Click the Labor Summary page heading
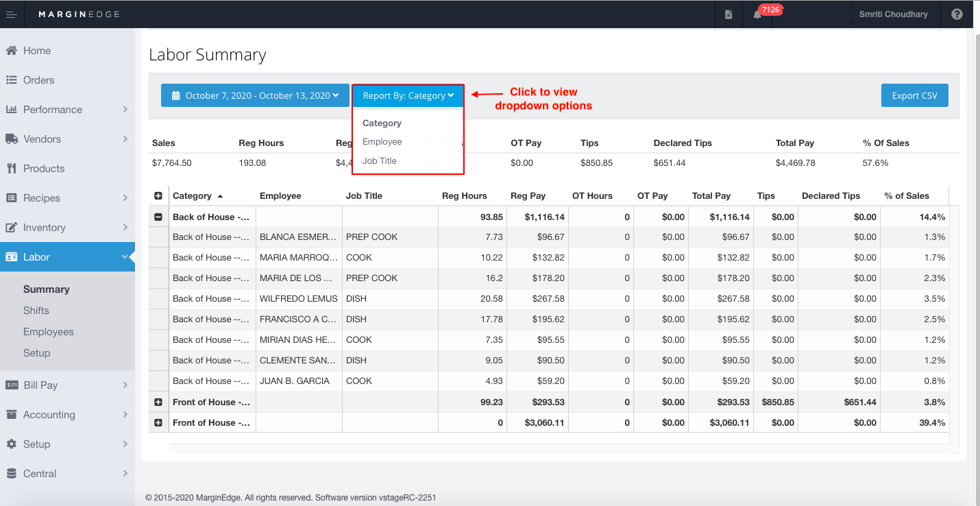Screen dimensions: 980x506 [x=208, y=55]
